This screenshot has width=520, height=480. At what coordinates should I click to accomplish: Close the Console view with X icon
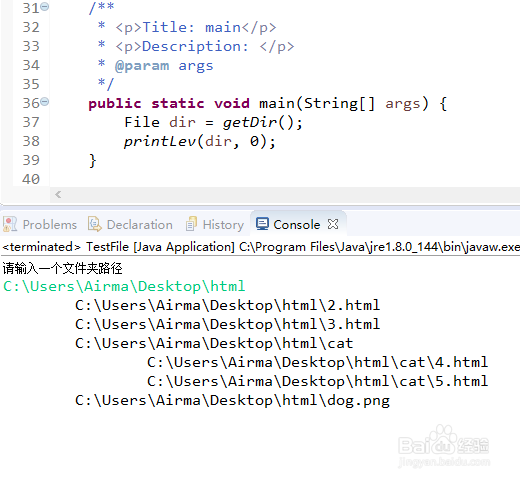pyautogui.click(x=333, y=224)
